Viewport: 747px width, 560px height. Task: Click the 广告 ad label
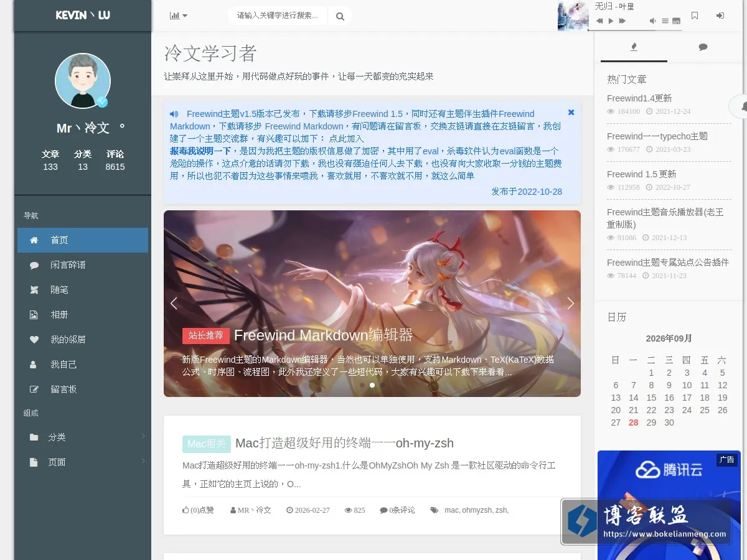pos(727,460)
